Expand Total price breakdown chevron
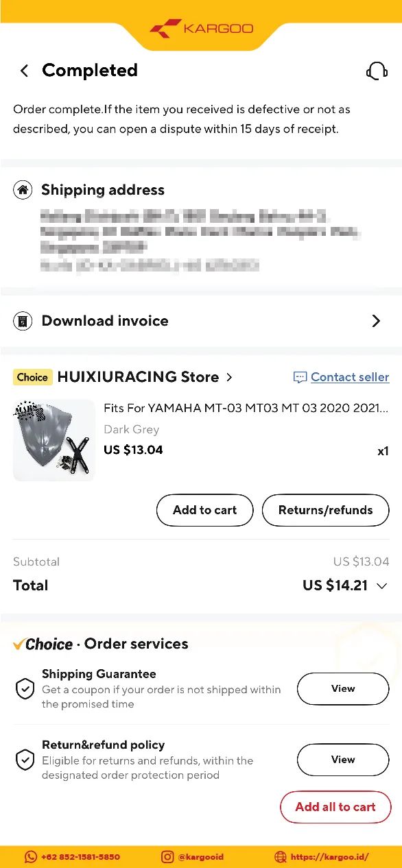Image resolution: width=402 pixels, height=868 pixels. [x=383, y=586]
